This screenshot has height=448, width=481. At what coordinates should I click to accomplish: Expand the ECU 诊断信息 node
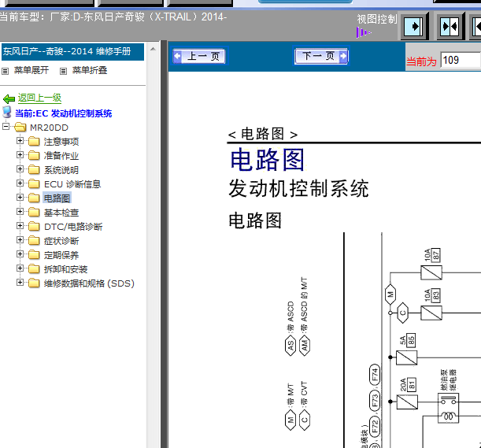coord(20,183)
